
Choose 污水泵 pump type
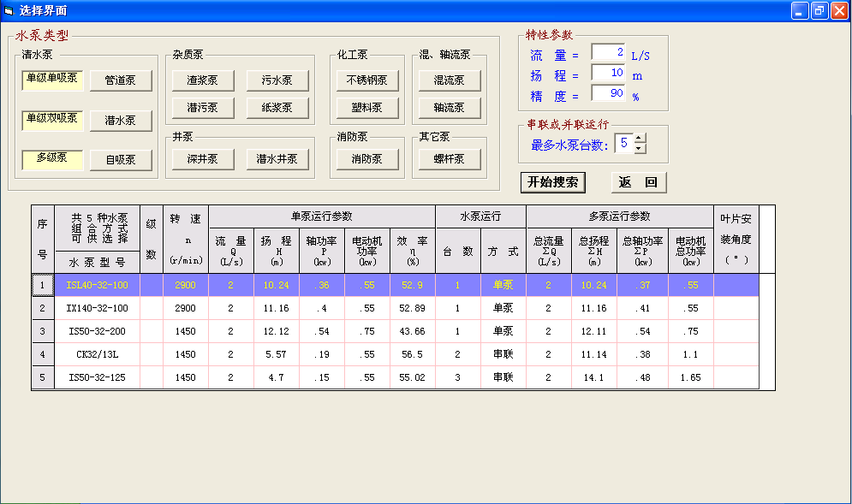point(277,80)
